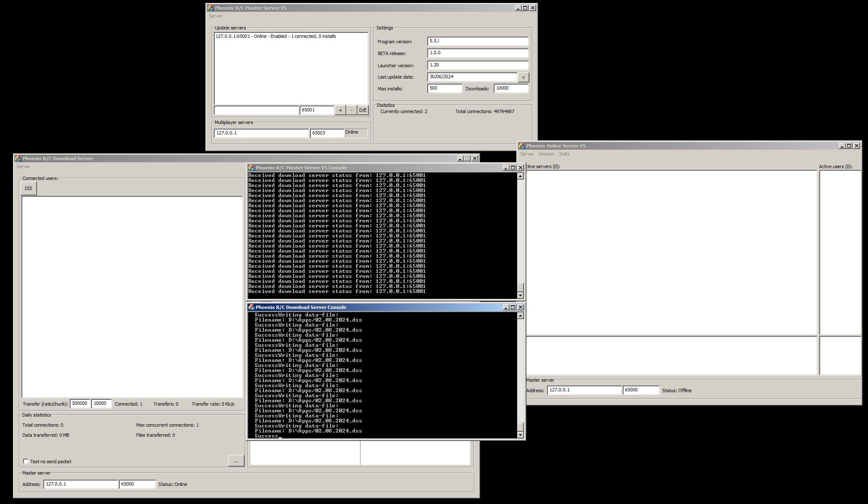This screenshot has height=504, width=868.
Task: Open Server menu in Online Server V5 window
Action: pyautogui.click(x=527, y=154)
